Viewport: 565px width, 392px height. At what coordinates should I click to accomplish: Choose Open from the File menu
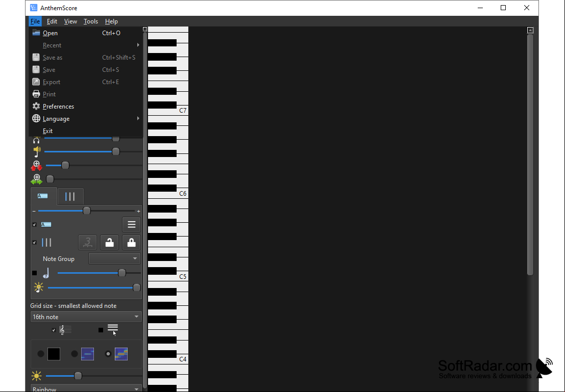pos(86,33)
